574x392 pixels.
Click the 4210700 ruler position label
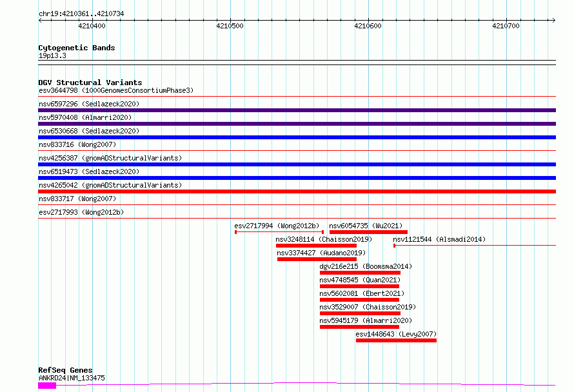506,26
